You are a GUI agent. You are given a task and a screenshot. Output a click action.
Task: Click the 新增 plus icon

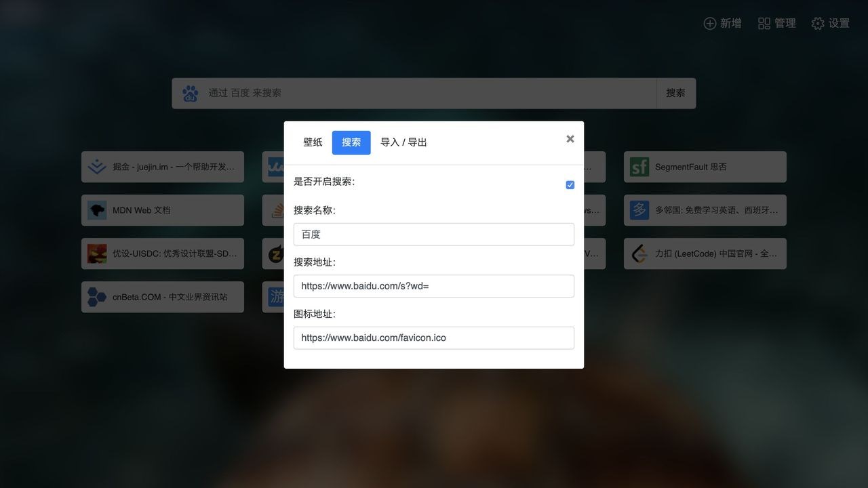pyautogui.click(x=709, y=24)
